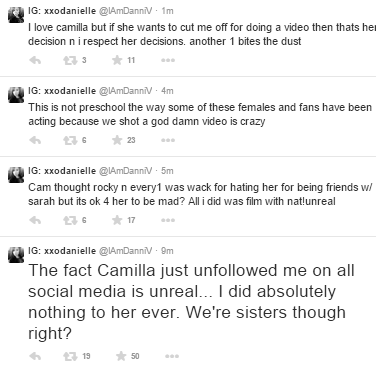Retweet the 'I love camilla' tweet

[x=70, y=60]
